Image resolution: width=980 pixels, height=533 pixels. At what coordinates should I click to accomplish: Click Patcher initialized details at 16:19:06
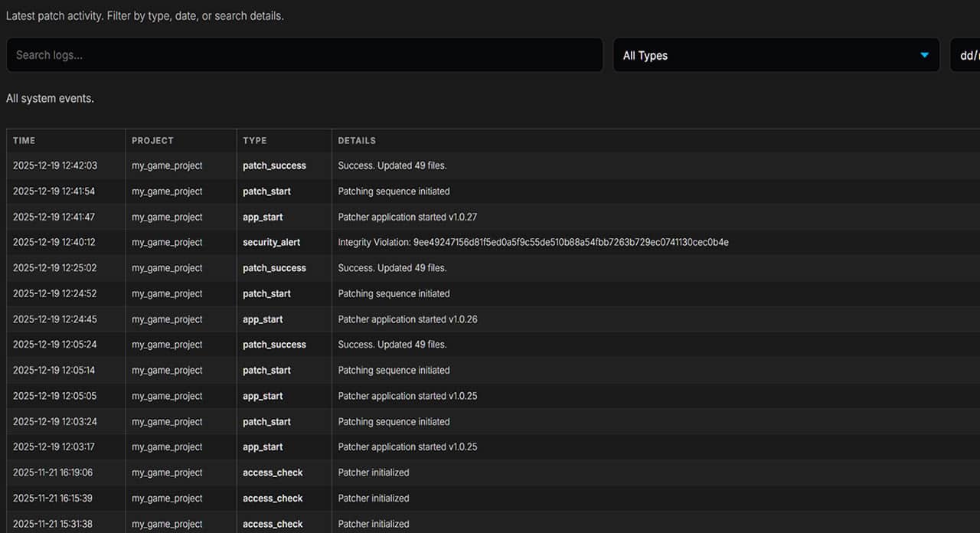click(374, 473)
